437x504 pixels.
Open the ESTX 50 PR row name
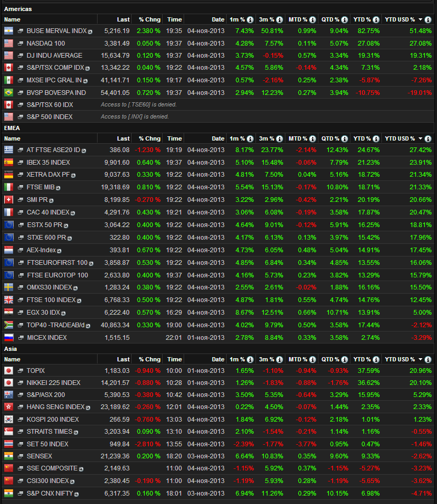pos(45,225)
